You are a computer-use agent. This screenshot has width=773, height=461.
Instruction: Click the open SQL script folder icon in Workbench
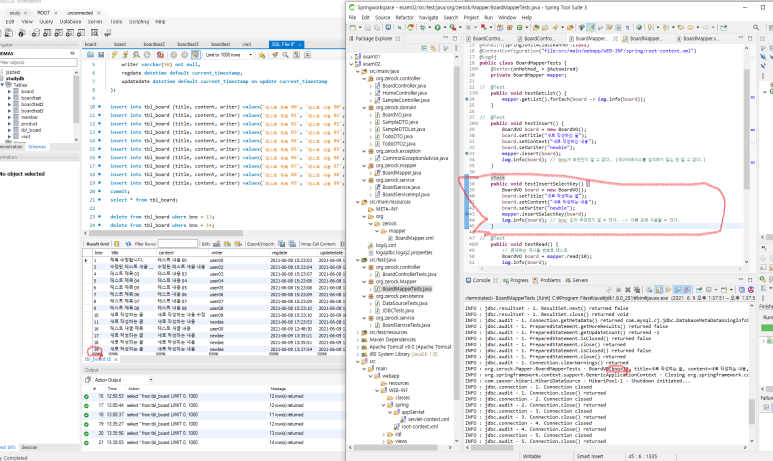point(91,55)
